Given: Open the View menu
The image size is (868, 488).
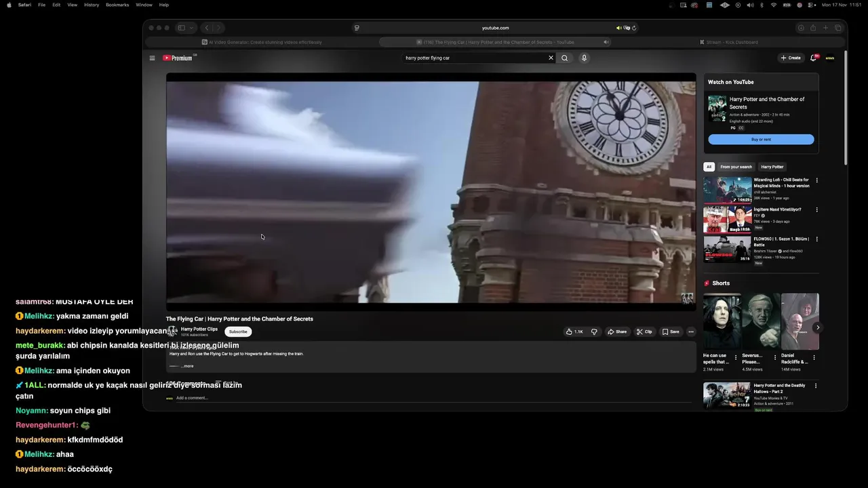Looking at the screenshot, I should click(x=72, y=5).
